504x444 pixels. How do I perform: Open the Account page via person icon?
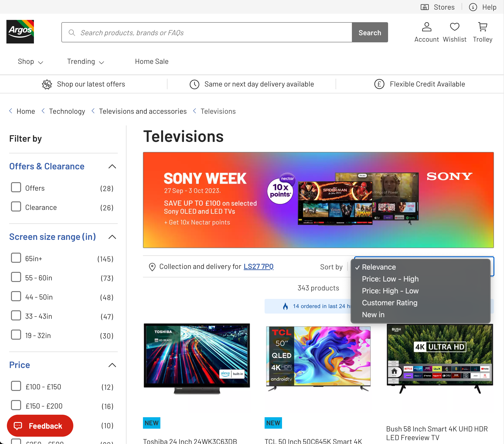pyautogui.click(x=427, y=27)
